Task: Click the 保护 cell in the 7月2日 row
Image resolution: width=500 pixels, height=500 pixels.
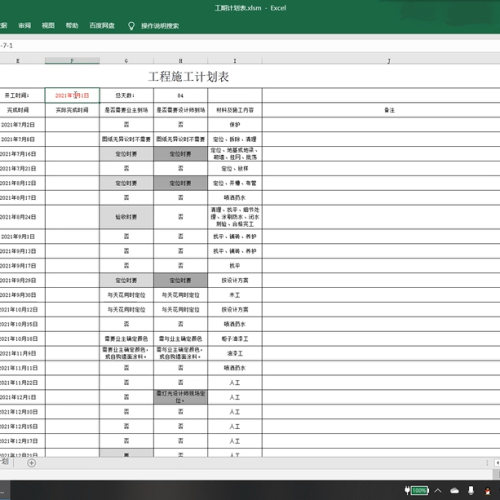Action: (235, 125)
